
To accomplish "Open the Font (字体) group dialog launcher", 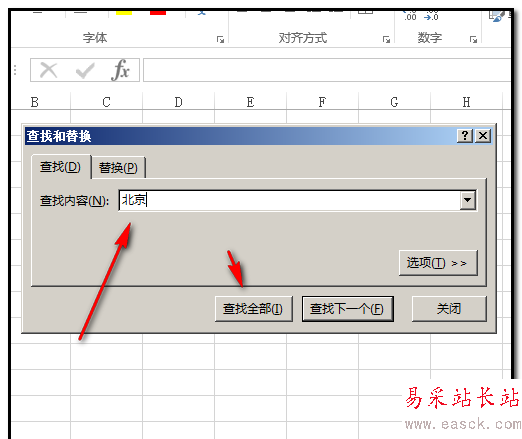I will click(x=220, y=40).
